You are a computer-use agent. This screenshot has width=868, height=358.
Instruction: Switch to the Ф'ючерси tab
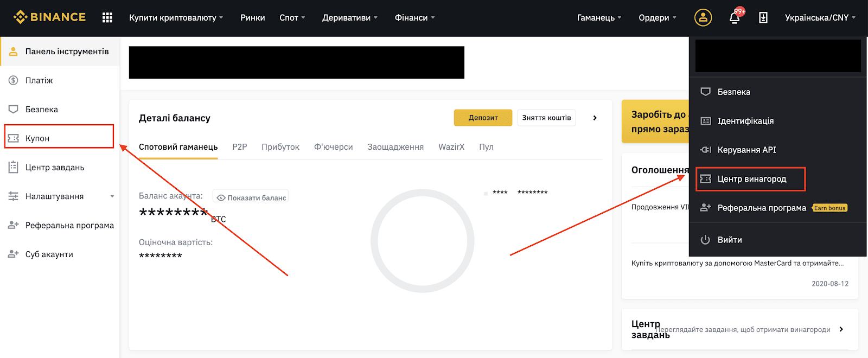pos(334,147)
